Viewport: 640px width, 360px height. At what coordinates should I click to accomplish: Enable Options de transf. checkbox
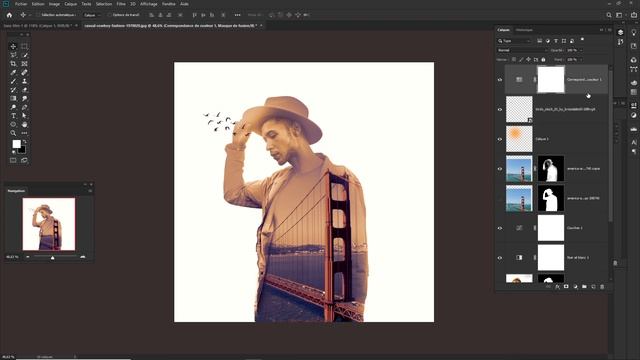109,15
